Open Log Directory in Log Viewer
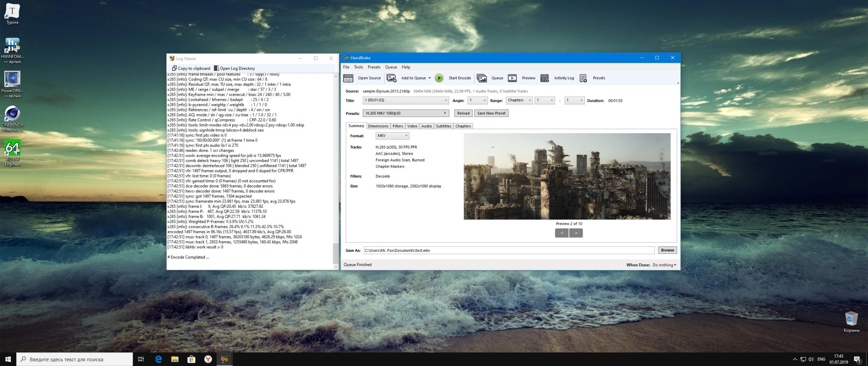 click(234, 68)
